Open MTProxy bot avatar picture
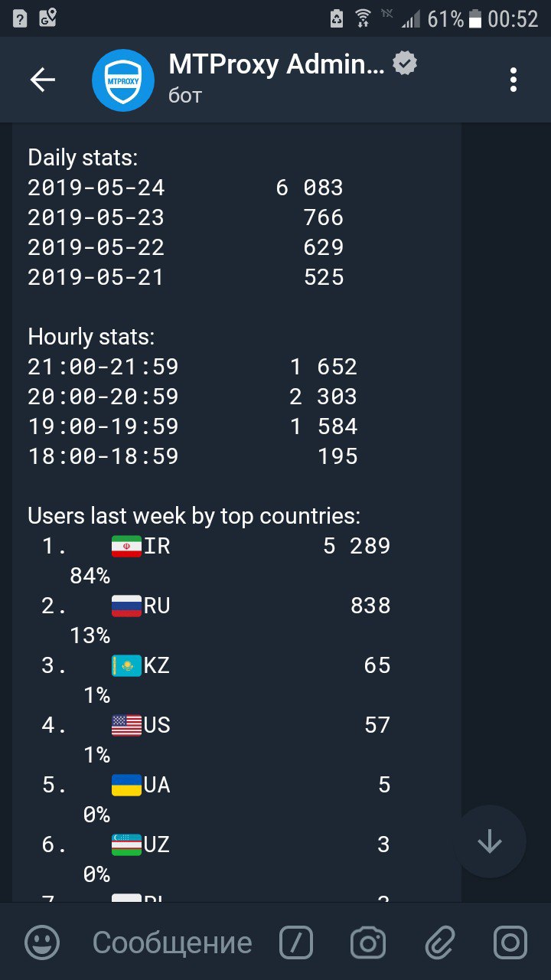This screenshot has height=980, width=551. click(123, 80)
